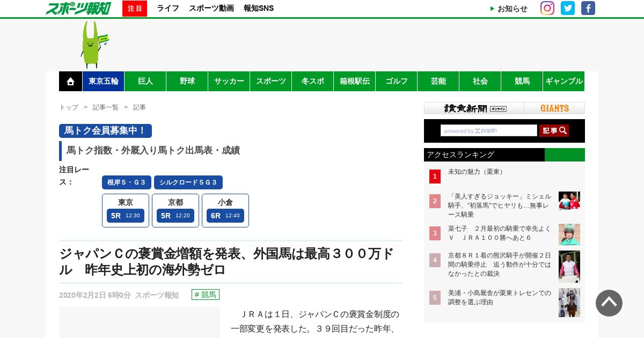644x338 pixels.
Task: Click the アクセスランキング header
Action: click(504, 155)
